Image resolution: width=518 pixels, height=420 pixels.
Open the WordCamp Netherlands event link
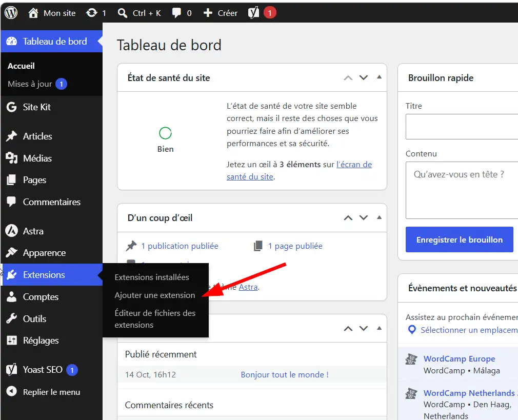pyautogui.click(x=469, y=393)
